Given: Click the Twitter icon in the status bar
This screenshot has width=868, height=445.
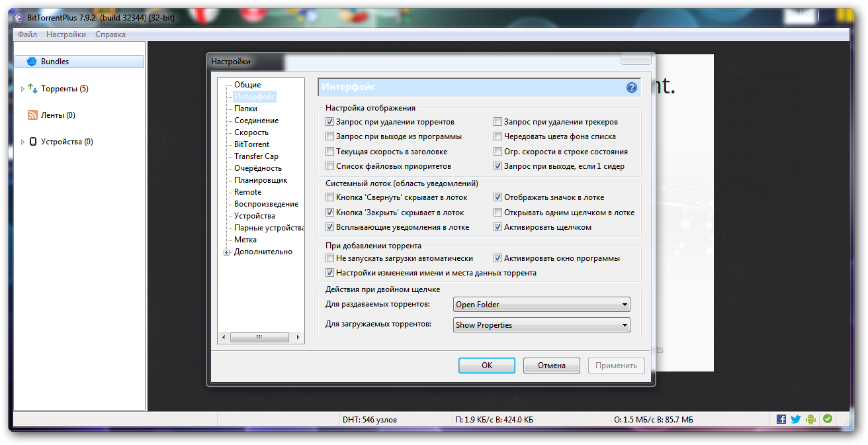Looking at the screenshot, I should (x=796, y=419).
